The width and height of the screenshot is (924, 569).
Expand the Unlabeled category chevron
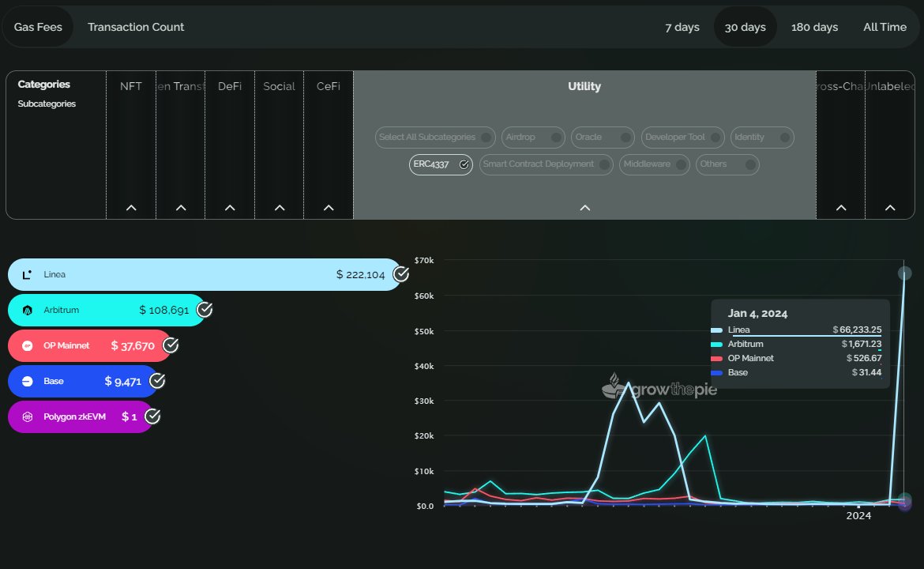[890, 208]
